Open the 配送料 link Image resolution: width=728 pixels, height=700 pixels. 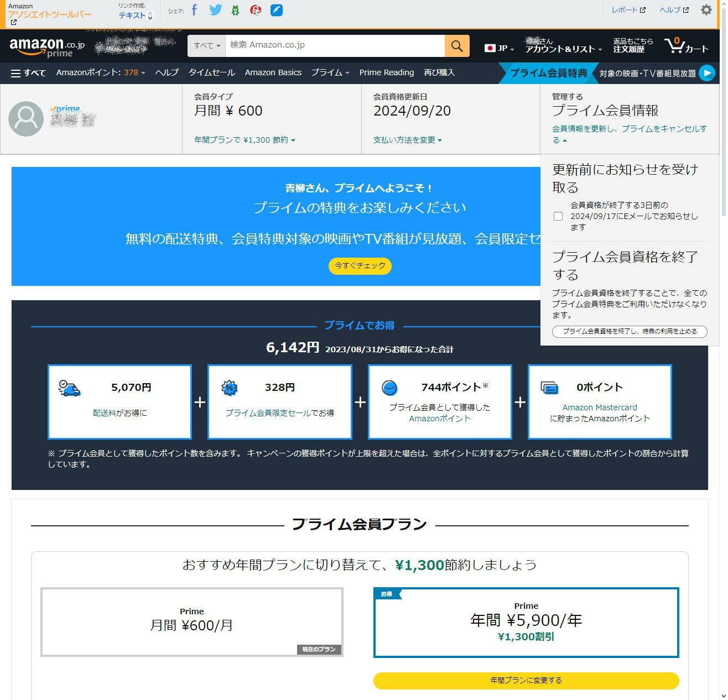[104, 413]
